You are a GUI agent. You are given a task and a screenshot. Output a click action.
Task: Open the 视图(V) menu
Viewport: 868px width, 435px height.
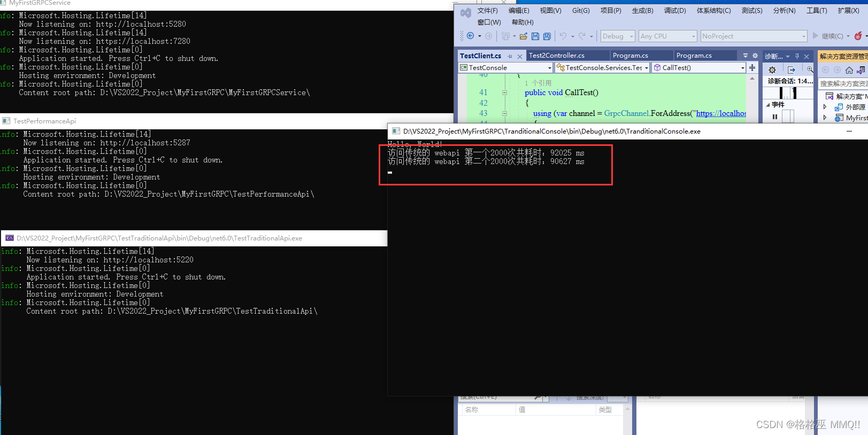pyautogui.click(x=550, y=11)
